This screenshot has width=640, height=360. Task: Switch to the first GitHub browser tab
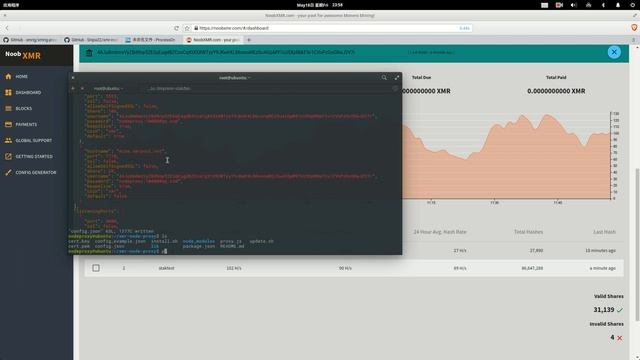[x=30, y=40]
